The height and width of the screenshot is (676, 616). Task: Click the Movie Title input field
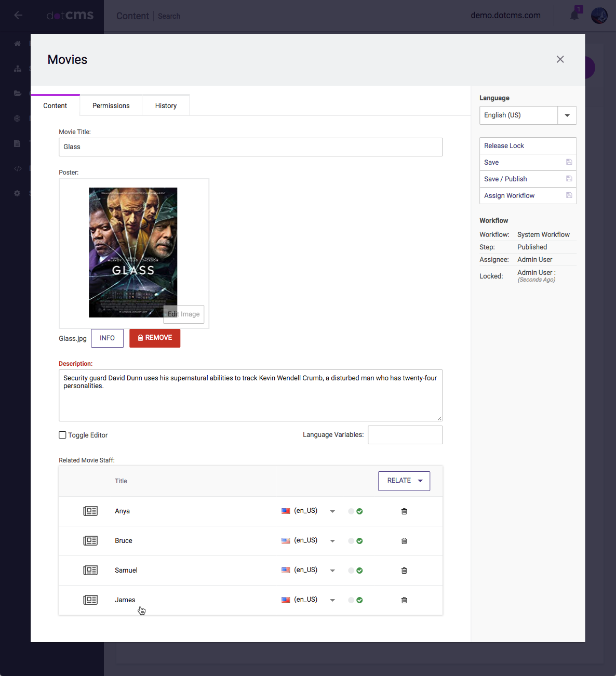(x=250, y=147)
